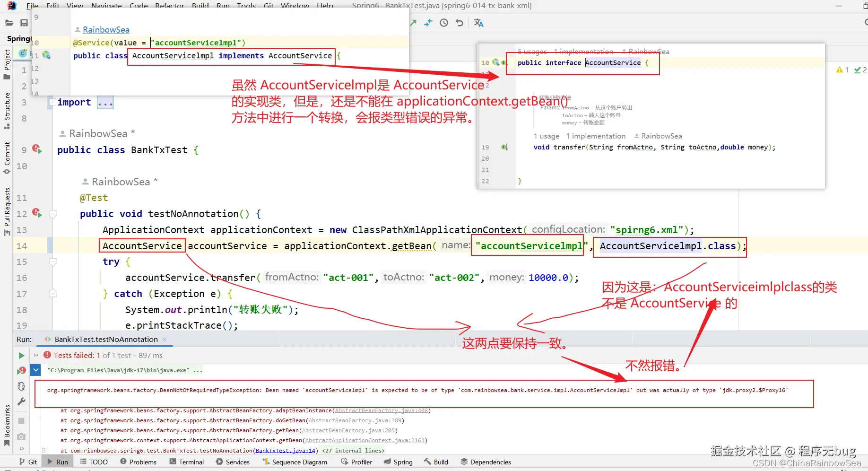Select the BankTxTest.testNoAnnotation run tab
The image size is (868, 471).
click(106, 340)
